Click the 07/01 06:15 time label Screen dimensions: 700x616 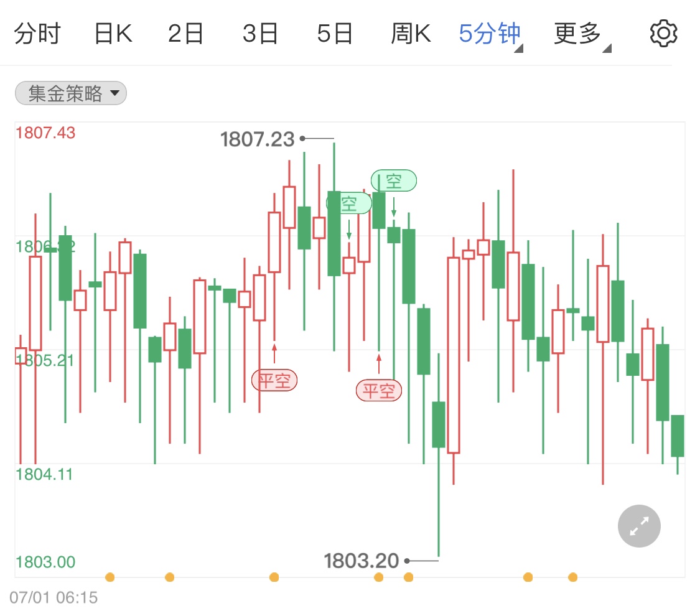[x=54, y=598]
